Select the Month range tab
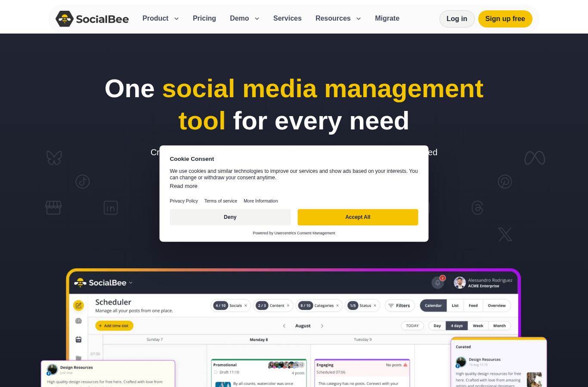This screenshot has height=387, width=588. click(499, 326)
